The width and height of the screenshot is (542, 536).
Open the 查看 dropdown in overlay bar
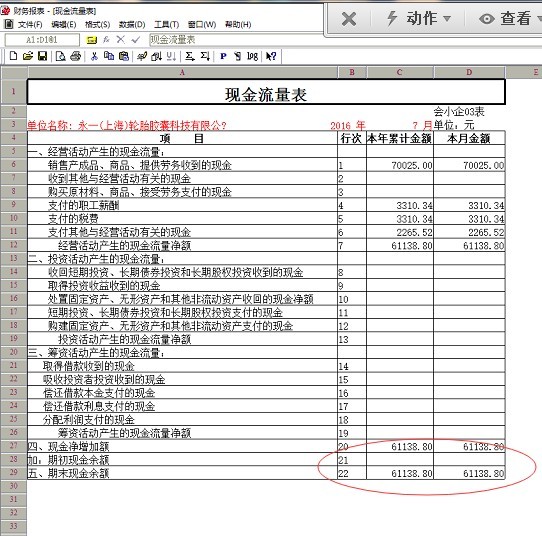click(x=510, y=18)
